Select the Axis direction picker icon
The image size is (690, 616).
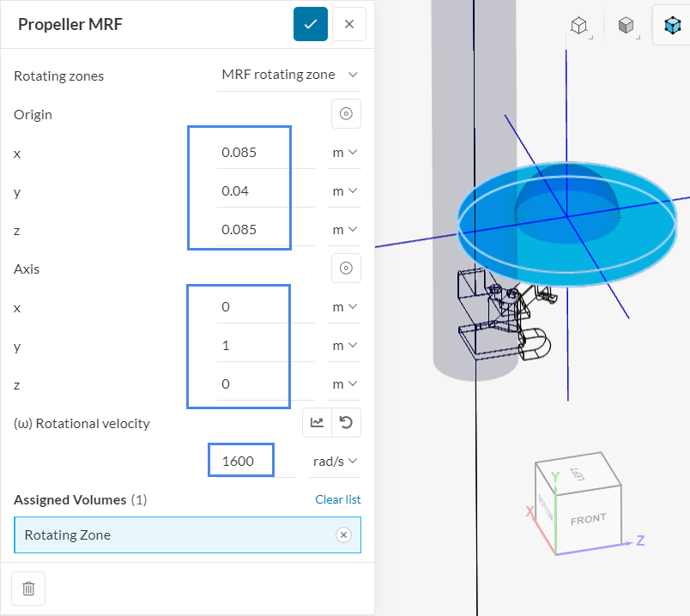click(x=346, y=268)
